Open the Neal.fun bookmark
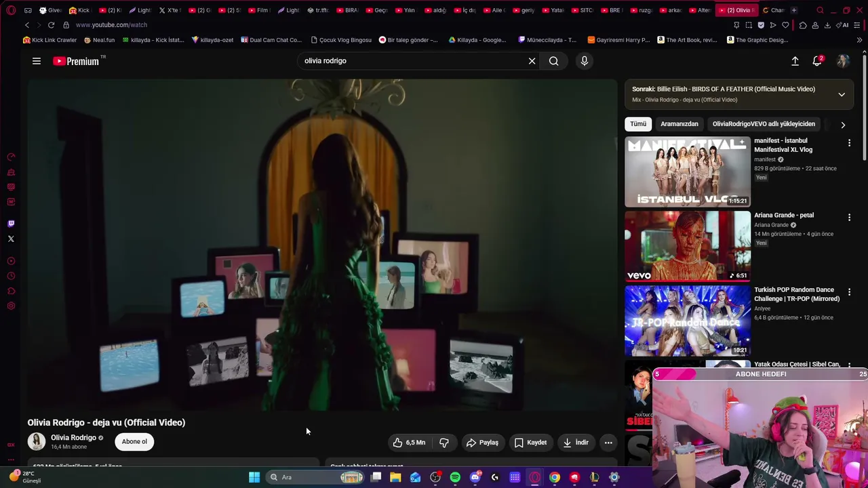This screenshot has width=868, height=488. (99, 40)
